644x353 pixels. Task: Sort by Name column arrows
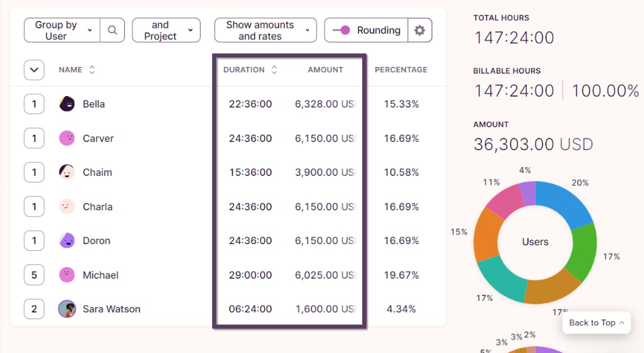tap(92, 70)
